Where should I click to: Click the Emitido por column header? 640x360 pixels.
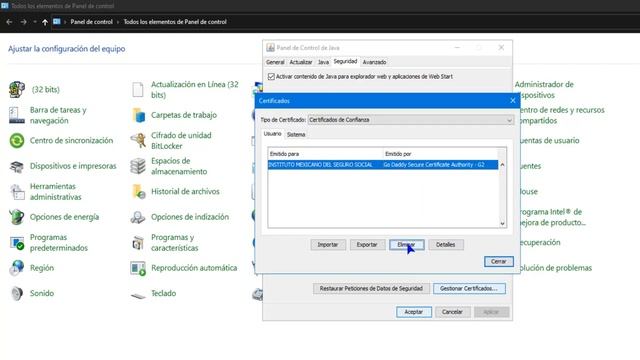click(x=441, y=154)
